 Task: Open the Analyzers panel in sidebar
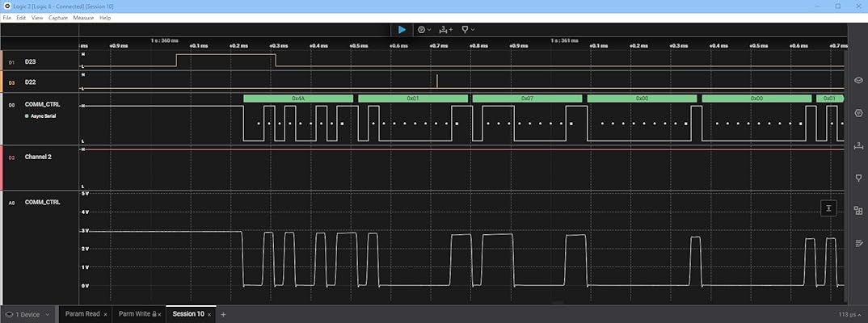click(x=858, y=113)
